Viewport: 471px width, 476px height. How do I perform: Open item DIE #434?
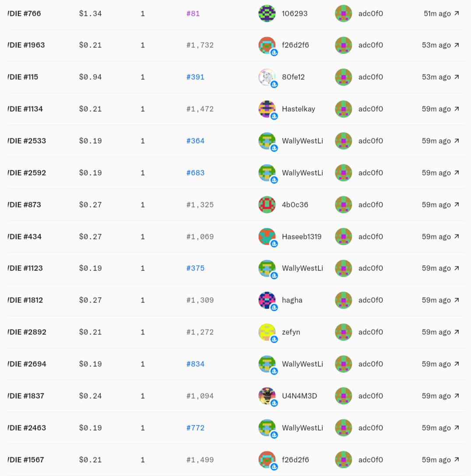[25, 237]
